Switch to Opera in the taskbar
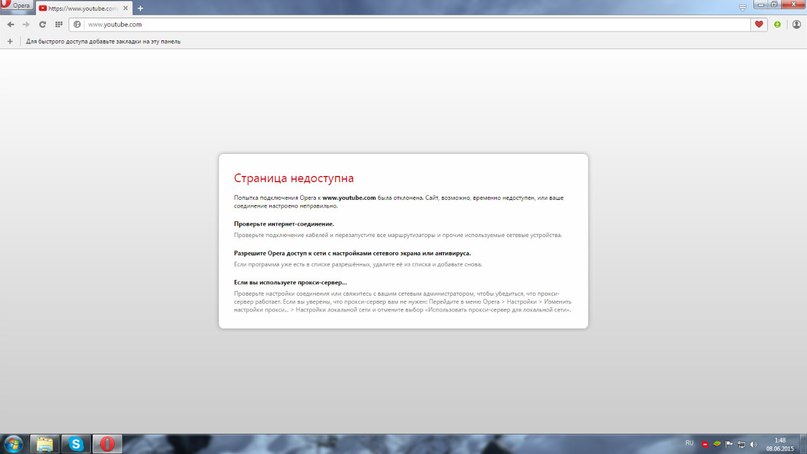 coord(107,444)
